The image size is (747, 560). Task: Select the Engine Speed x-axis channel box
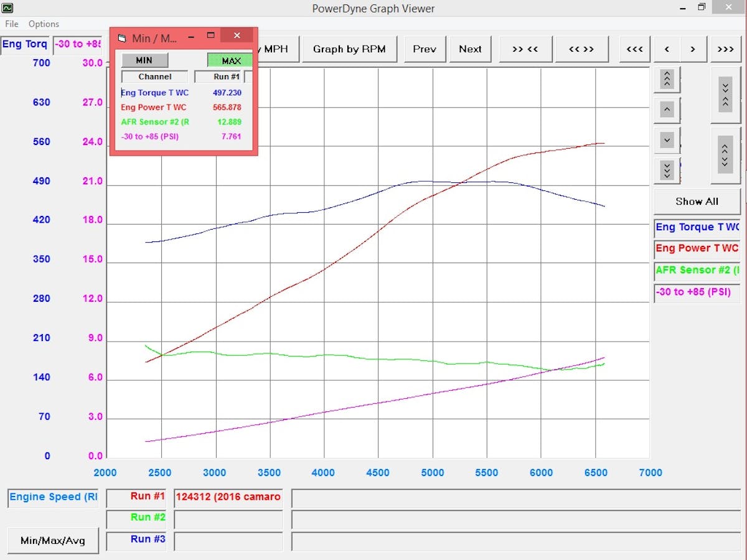pos(53,498)
